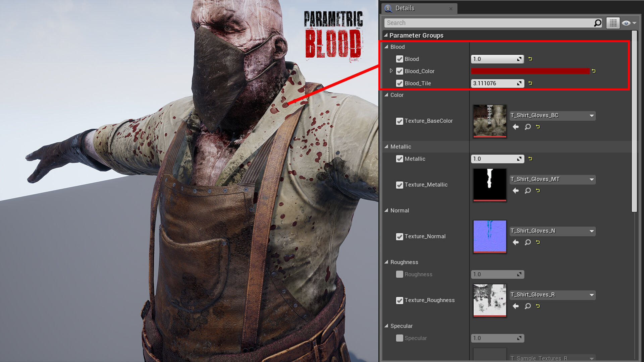
Task: Browse to T_Shirt_Gloves_R in Content Browser
Action: point(528,306)
